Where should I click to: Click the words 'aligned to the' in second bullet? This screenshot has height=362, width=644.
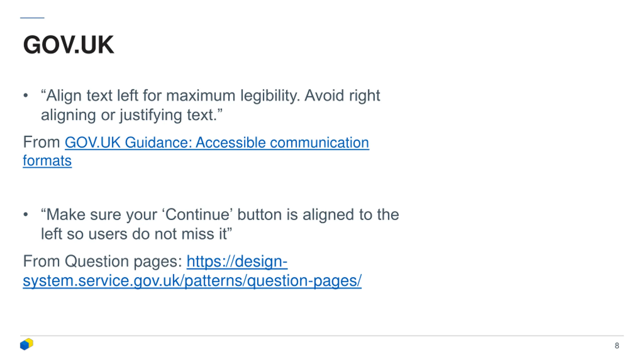click(351, 215)
